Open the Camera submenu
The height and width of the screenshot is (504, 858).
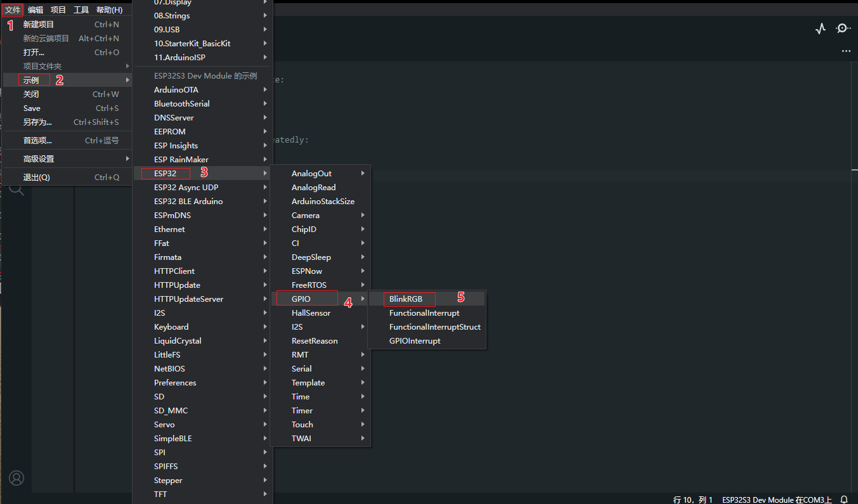320,216
